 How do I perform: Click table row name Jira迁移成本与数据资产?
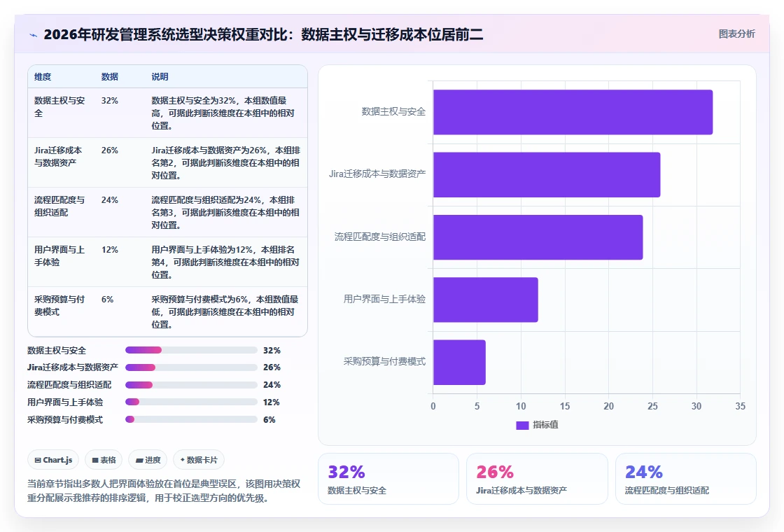point(58,157)
